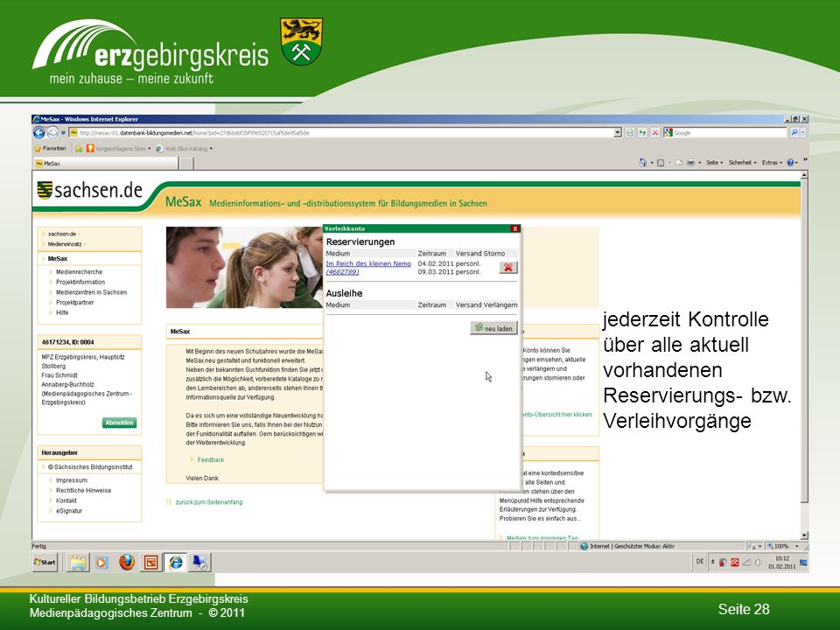Click the scrollbar down arrow

pos(803,535)
